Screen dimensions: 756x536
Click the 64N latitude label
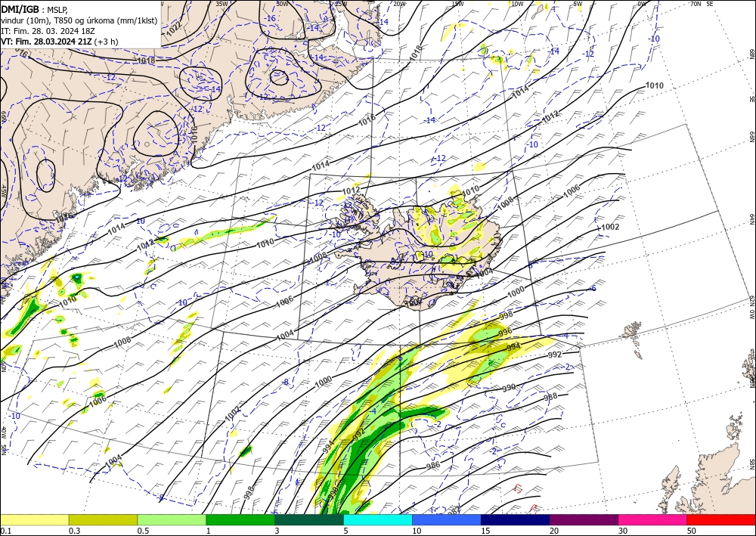[751, 218]
